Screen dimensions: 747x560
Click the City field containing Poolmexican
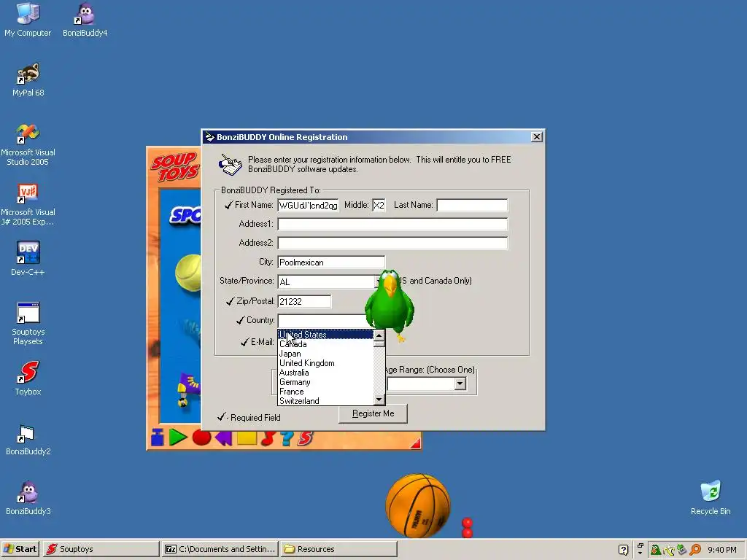click(331, 262)
